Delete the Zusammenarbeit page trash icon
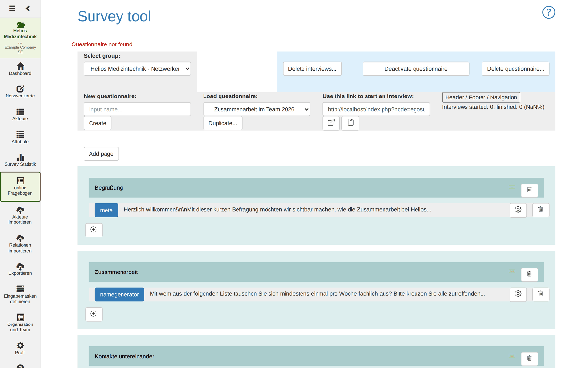Screen dimensions: 588x368 pyautogui.click(x=529, y=274)
